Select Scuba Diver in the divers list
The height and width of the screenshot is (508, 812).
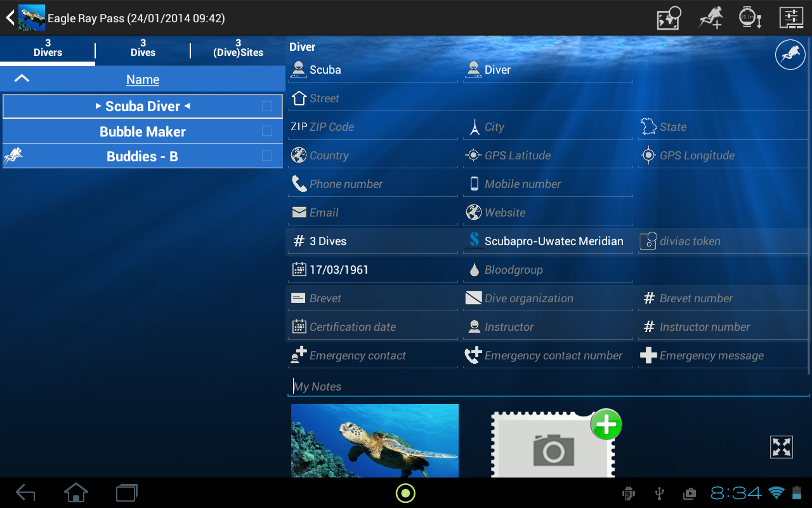point(143,106)
